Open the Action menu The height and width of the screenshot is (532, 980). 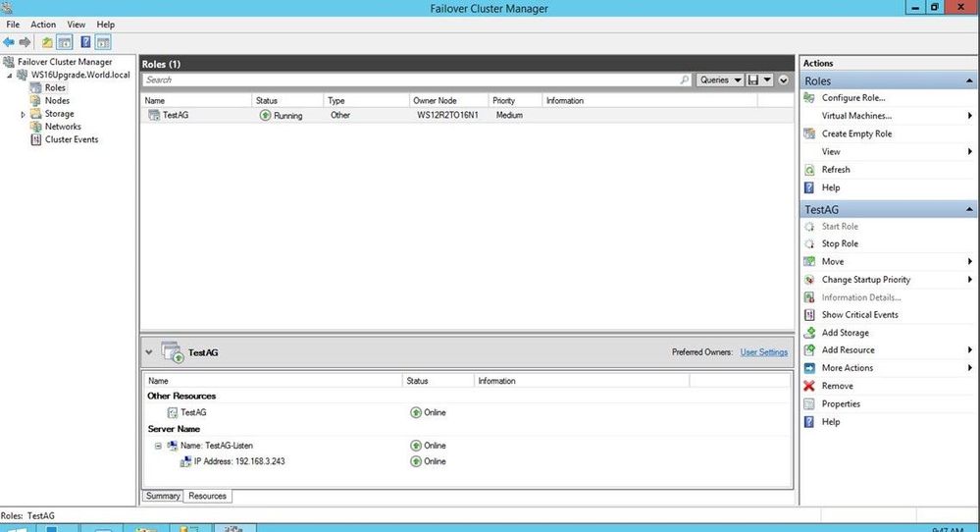pyautogui.click(x=43, y=25)
